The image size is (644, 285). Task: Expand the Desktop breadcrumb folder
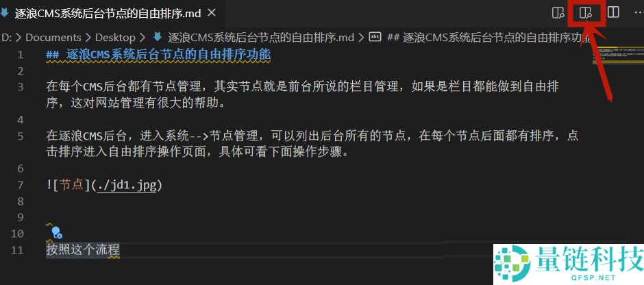click(x=115, y=38)
